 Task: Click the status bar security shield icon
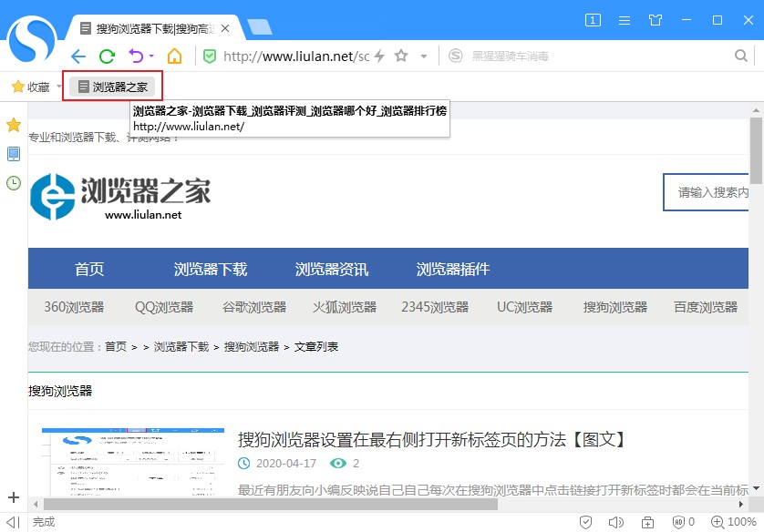pyautogui.click(x=585, y=522)
